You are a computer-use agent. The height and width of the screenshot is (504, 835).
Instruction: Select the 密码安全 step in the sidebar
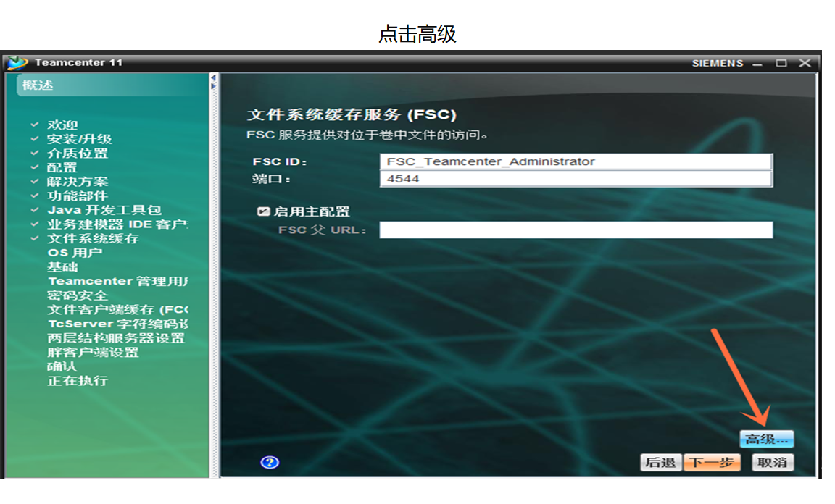(78, 295)
